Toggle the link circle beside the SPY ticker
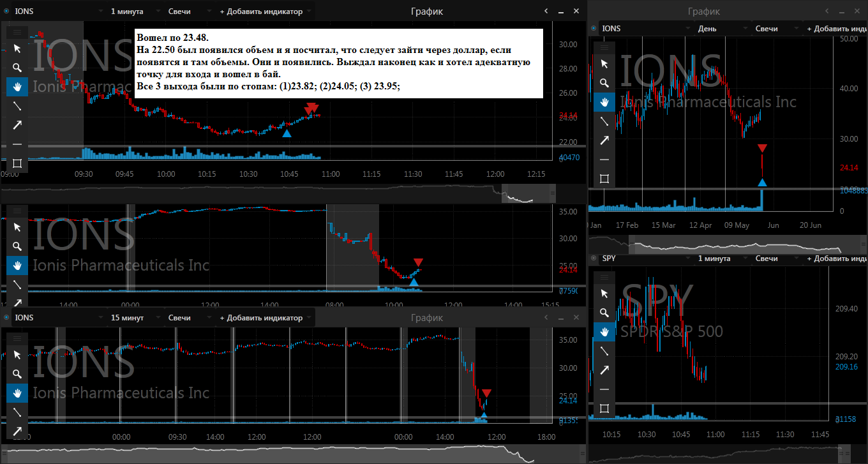The height and width of the screenshot is (464, 868). [x=594, y=258]
